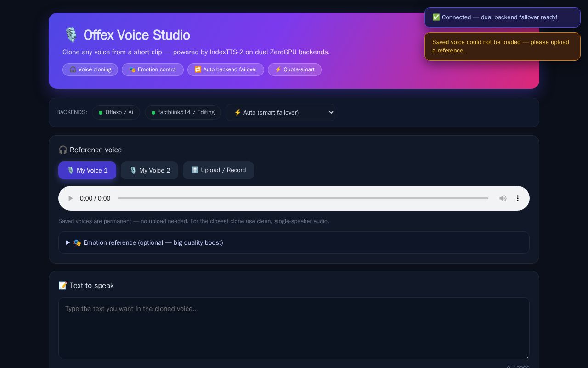Open the Auto (smart failover) backend dropdown
The width and height of the screenshot is (588, 368).
[x=281, y=112]
